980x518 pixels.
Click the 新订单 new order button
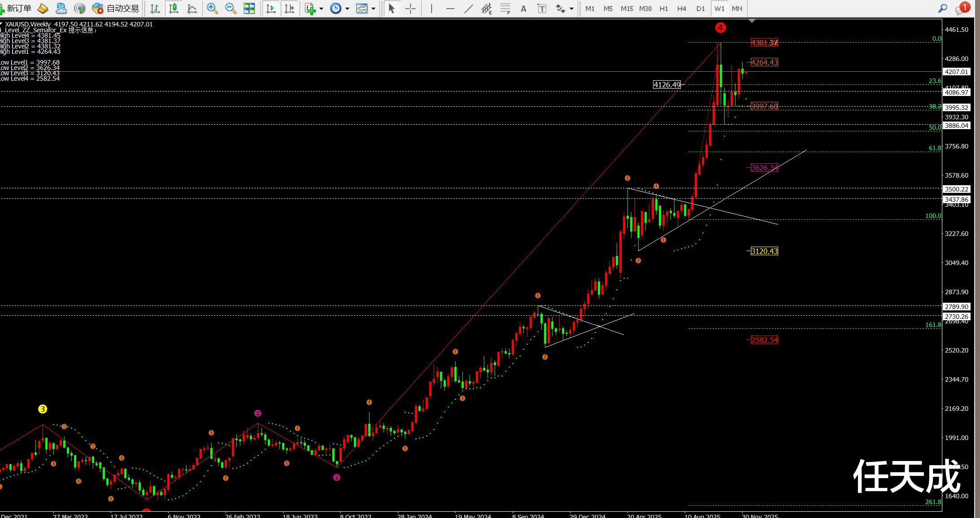16,9
